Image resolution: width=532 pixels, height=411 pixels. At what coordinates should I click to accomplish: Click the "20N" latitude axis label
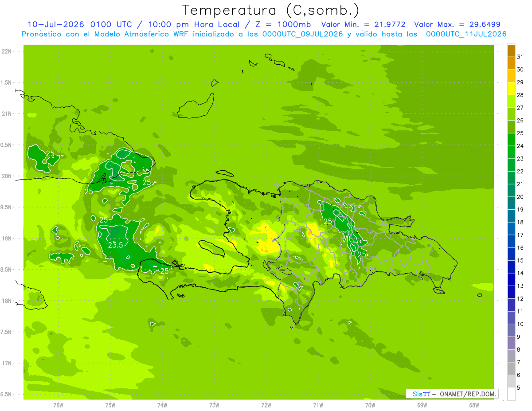coord(8,176)
